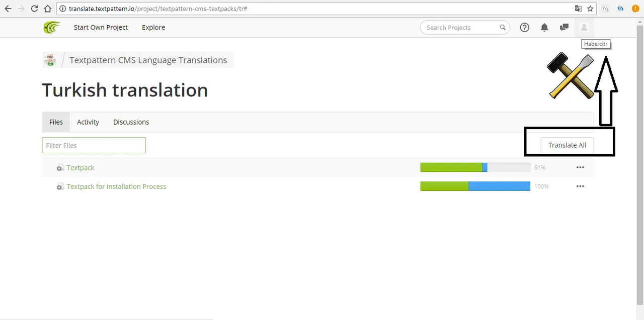
Task: Switch to the Files tab
Action: click(56, 122)
